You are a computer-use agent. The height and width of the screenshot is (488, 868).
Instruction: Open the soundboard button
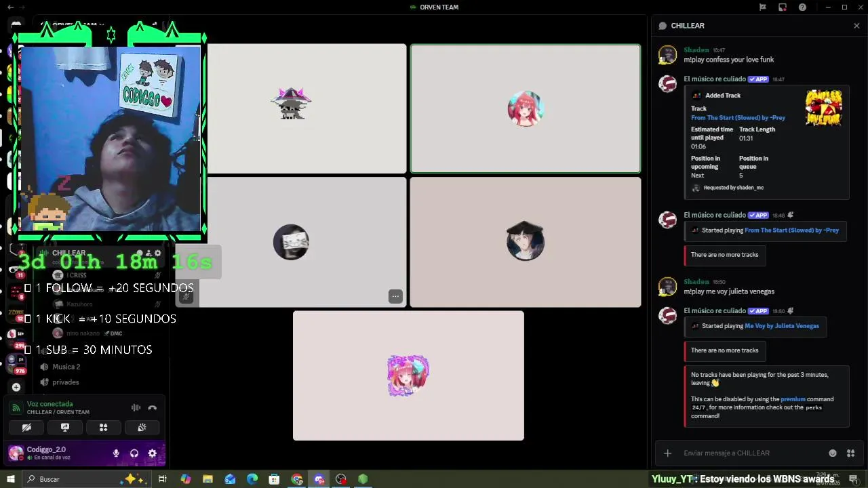pos(142,428)
